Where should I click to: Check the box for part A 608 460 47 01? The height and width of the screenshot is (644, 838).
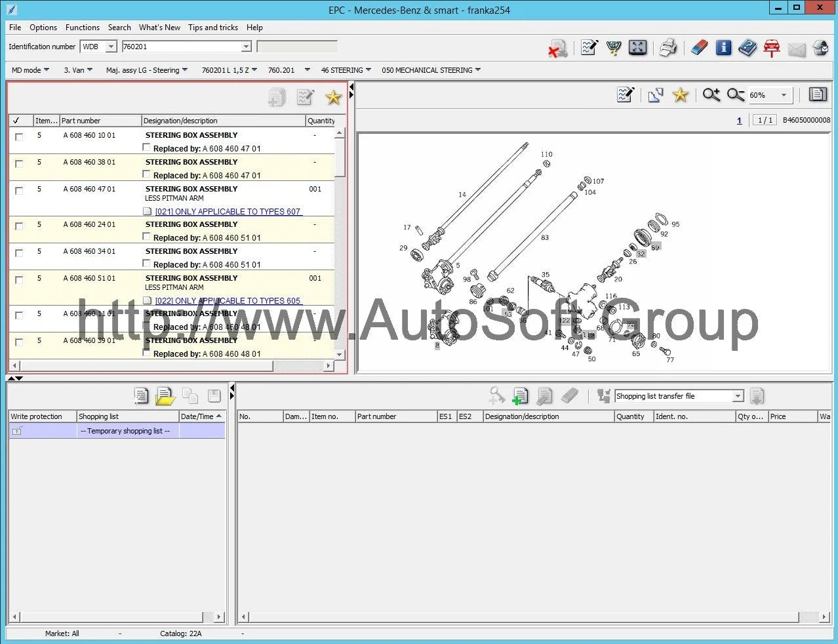coord(19,190)
